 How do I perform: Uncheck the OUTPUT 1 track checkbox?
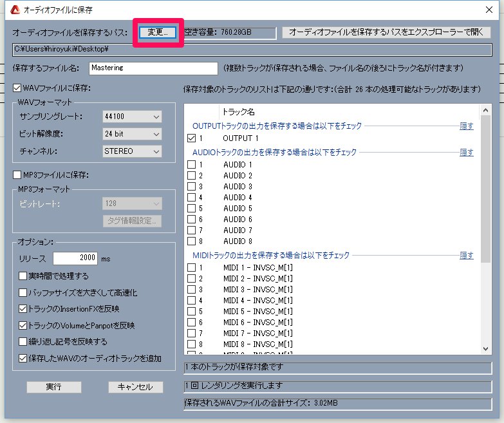point(191,138)
